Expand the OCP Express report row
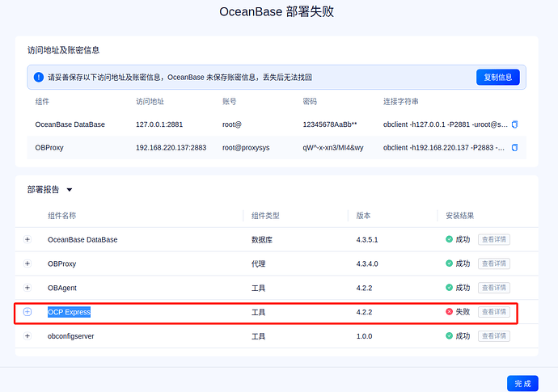The height and width of the screenshot is (392, 558). click(x=27, y=312)
